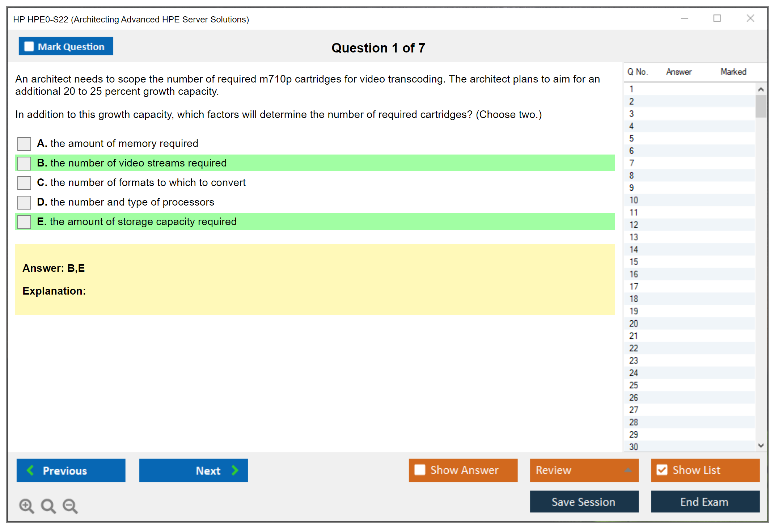
Task: Expand the Review dropdown arrow
Action: point(628,470)
